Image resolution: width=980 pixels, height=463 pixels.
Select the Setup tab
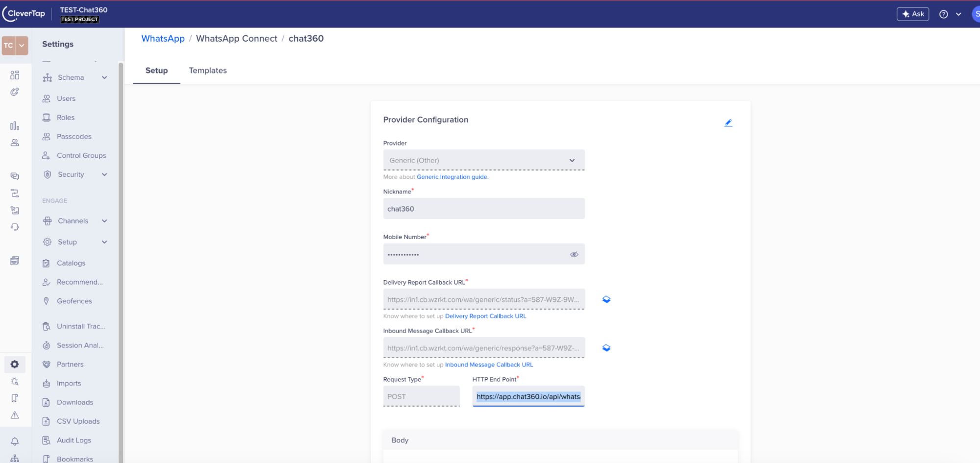click(156, 71)
